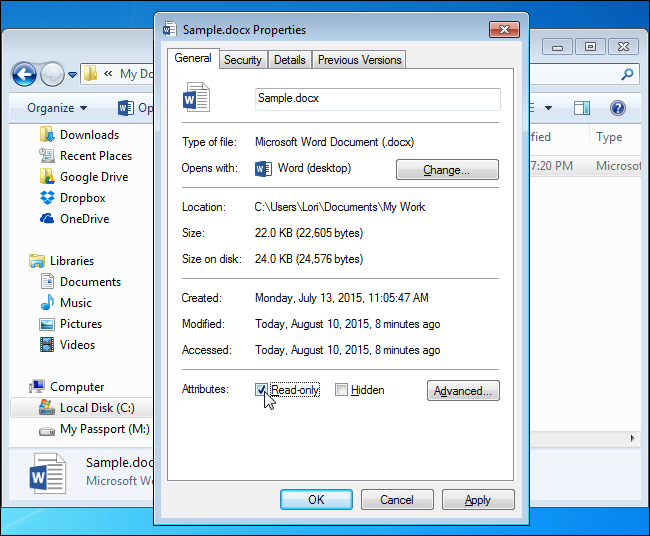Open Explorer help via question mark icon
Screen dimensions: 650x536
point(618,108)
